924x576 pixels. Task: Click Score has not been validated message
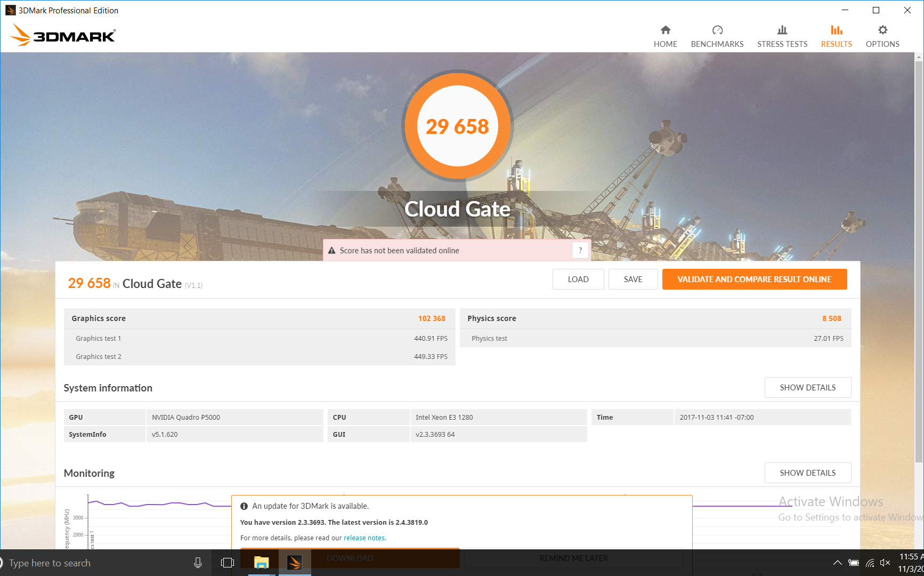399,251
